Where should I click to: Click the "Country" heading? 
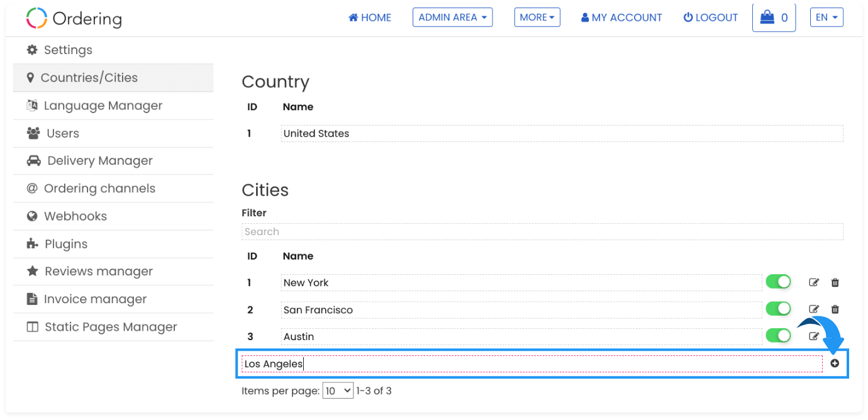[275, 82]
